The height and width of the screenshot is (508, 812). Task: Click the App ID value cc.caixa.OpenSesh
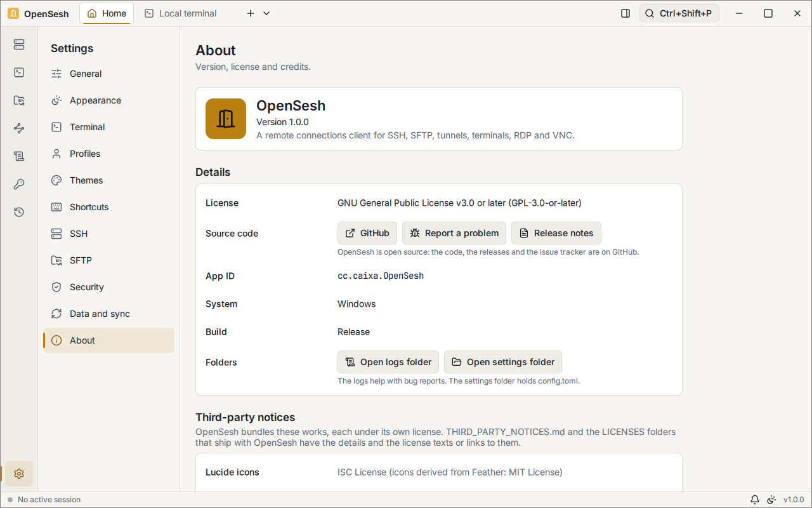(x=381, y=276)
